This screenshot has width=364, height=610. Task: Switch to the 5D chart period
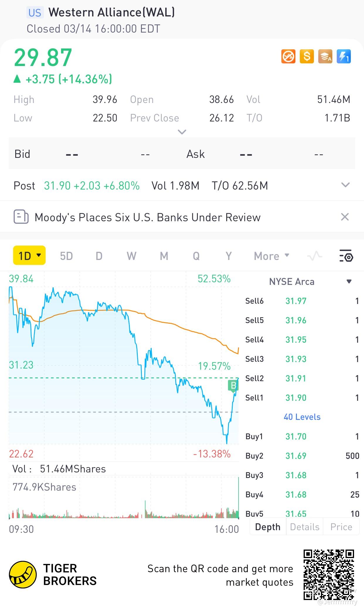(x=66, y=256)
